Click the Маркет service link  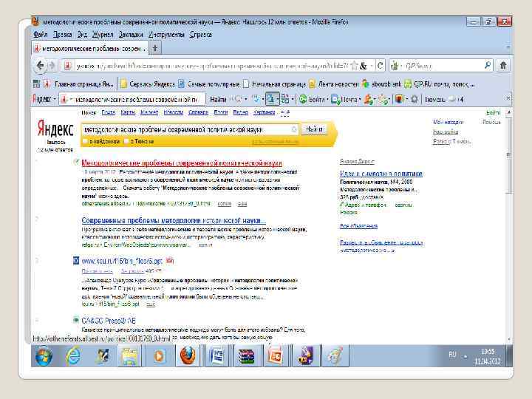point(149,112)
